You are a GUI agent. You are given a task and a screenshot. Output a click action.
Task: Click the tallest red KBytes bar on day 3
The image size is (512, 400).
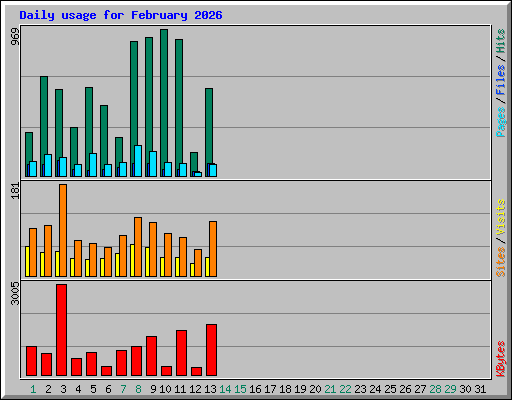coord(61,330)
